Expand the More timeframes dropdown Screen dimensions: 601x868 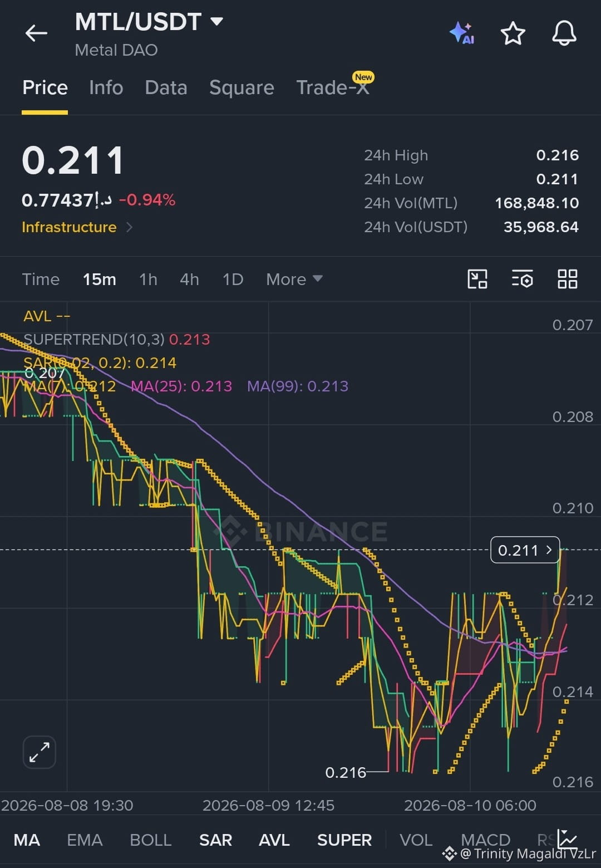pos(294,279)
